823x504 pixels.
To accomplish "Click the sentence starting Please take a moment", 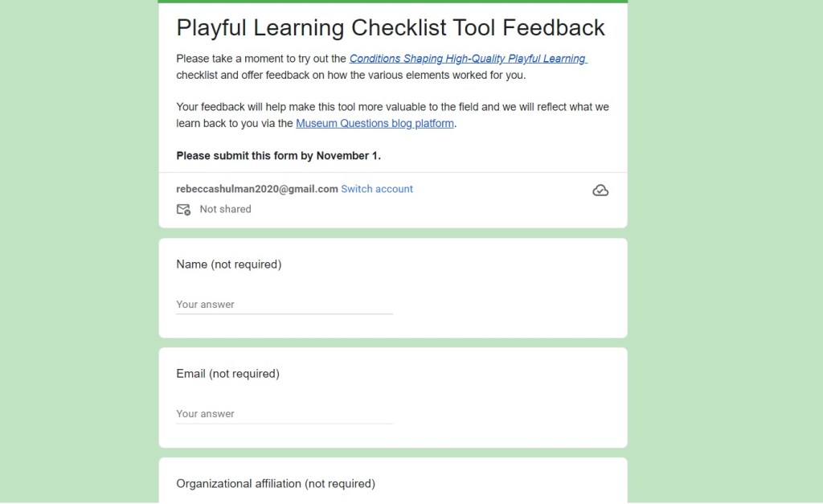I will pyautogui.click(x=262, y=59).
